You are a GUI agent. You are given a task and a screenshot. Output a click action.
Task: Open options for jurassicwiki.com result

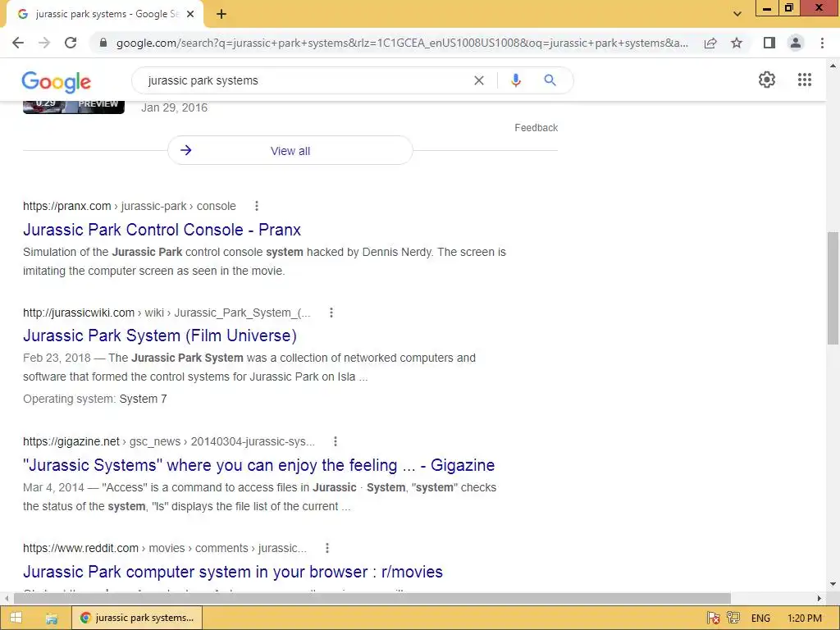pos(331,313)
